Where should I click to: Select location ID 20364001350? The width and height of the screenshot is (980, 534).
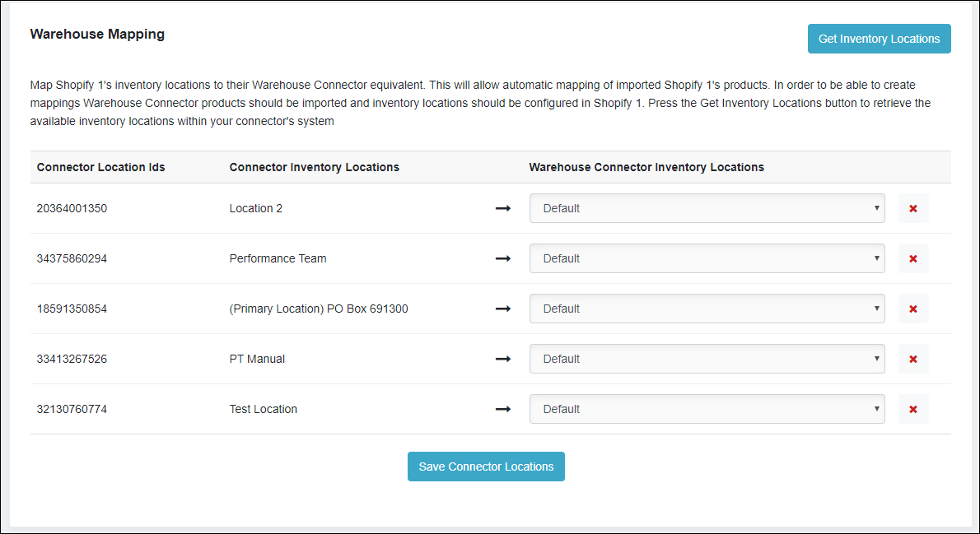tap(72, 209)
